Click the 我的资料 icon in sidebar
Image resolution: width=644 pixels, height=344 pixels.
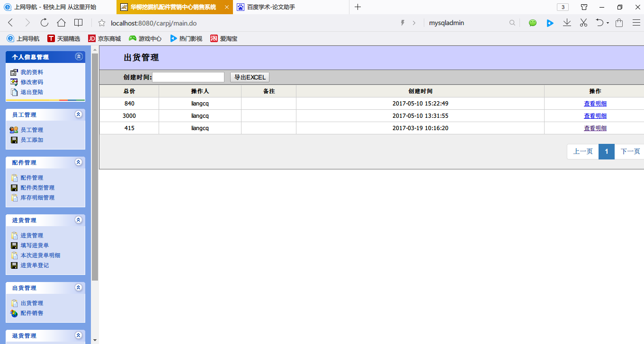click(x=14, y=72)
